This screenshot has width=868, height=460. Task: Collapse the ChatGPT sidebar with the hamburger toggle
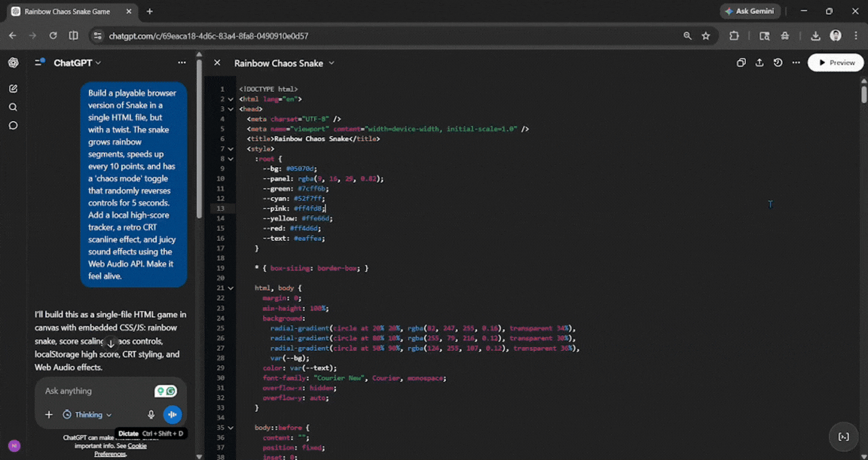(x=39, y=62)
